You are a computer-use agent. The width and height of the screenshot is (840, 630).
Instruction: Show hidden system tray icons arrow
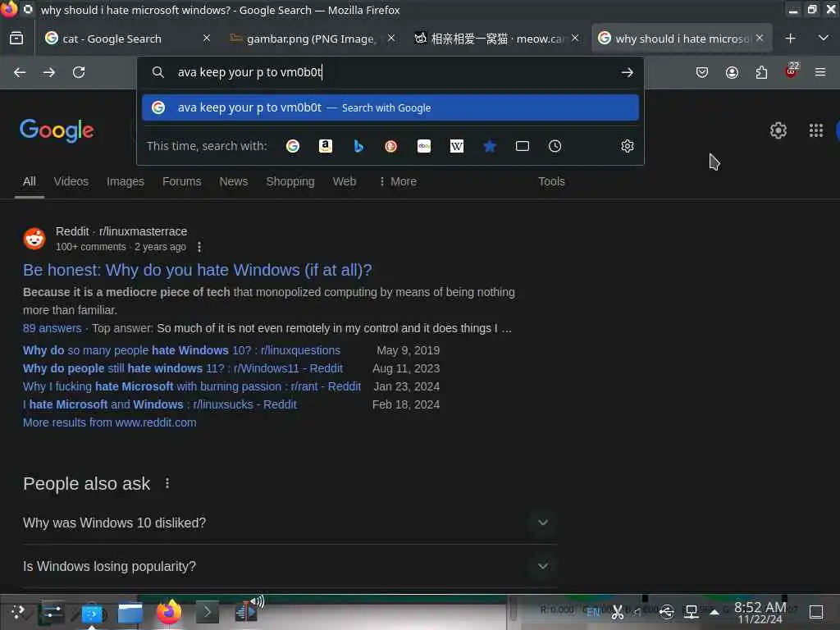(x=714, y=612)
